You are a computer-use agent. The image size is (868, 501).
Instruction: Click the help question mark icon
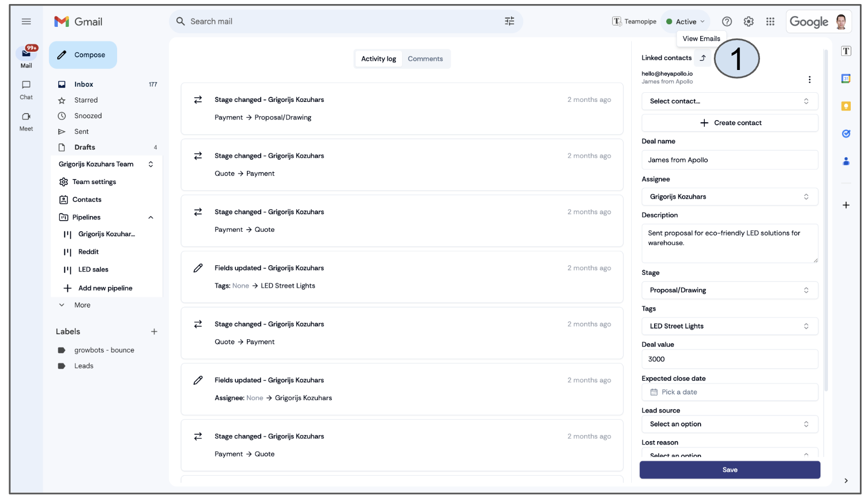(x=727, y=21)
